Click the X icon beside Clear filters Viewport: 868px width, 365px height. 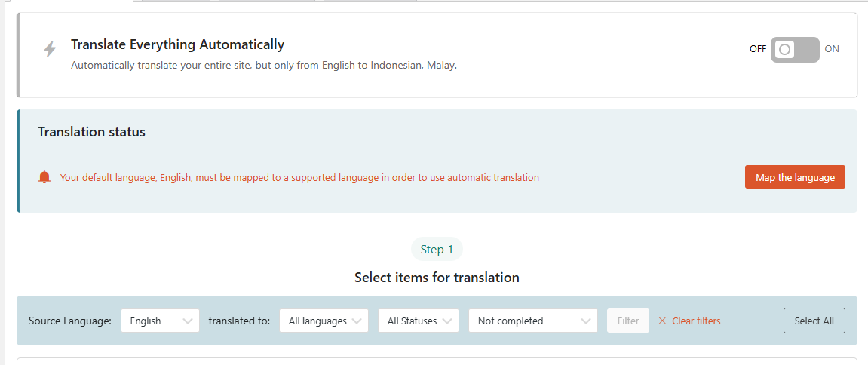click(662, 321)
